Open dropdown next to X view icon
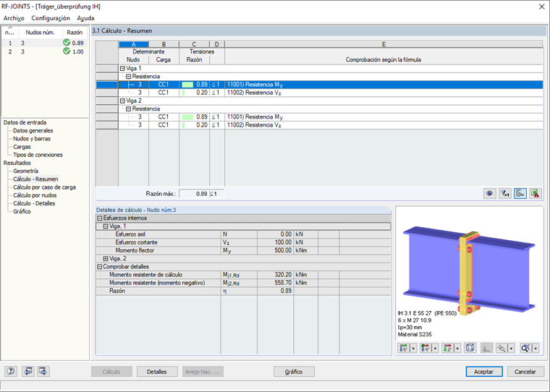 413,348
